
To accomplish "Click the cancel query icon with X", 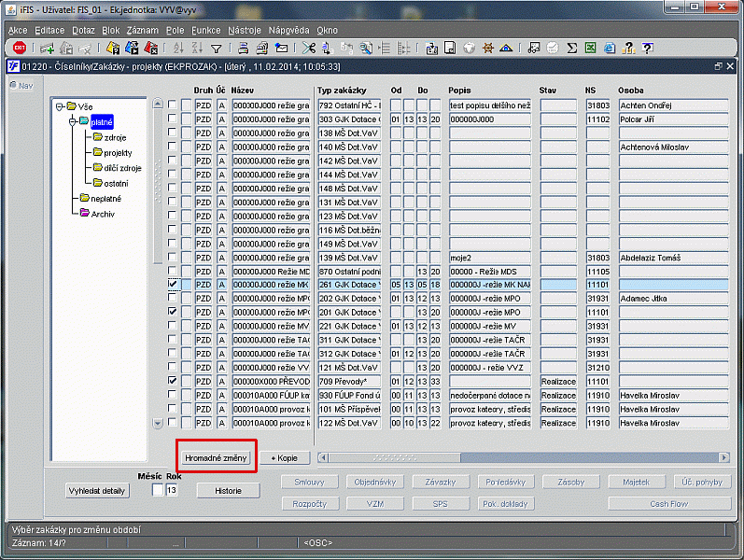I will 151,48.
